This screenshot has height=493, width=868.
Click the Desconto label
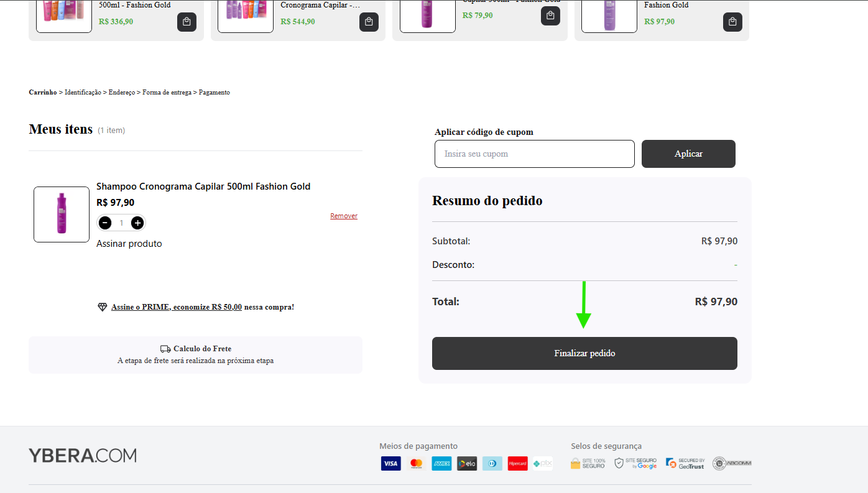[453, 265]
